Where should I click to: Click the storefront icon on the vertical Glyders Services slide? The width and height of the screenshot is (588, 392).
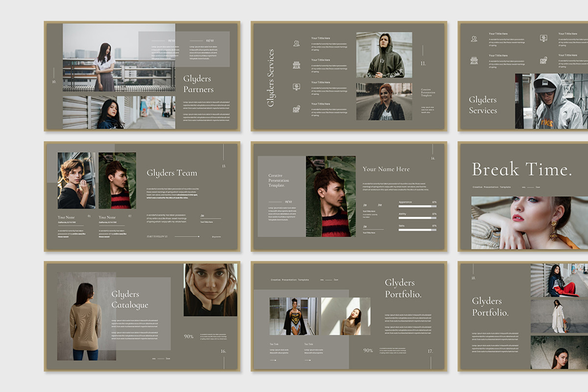pyautogui.click(x=296, y=65)
